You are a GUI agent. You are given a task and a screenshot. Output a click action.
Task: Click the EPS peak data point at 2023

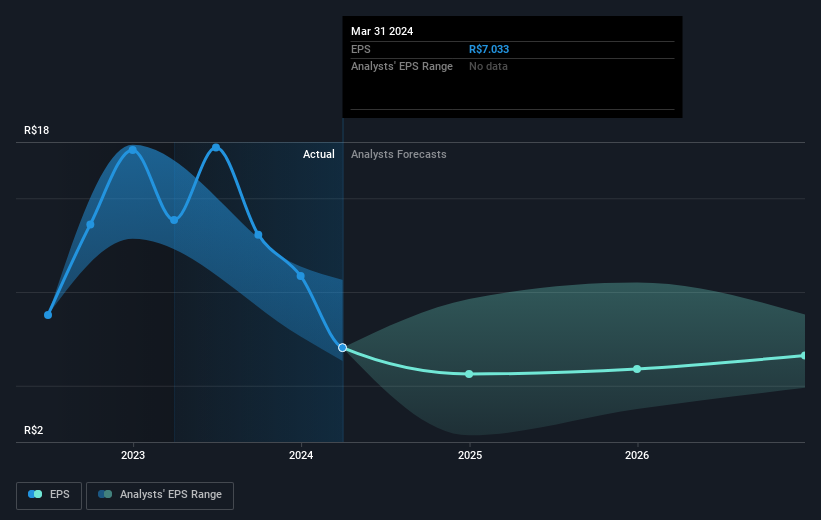[x=132, y=150]
